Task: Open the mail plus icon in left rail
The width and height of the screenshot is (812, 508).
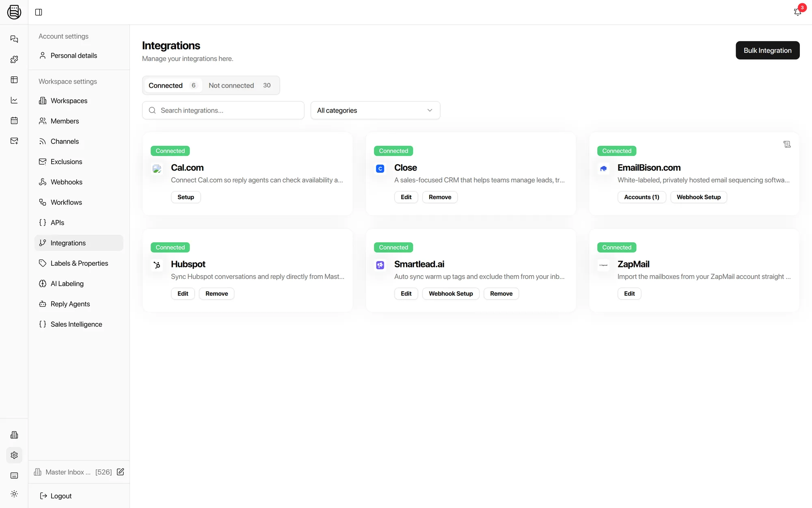Action: (x=14, y=141)
